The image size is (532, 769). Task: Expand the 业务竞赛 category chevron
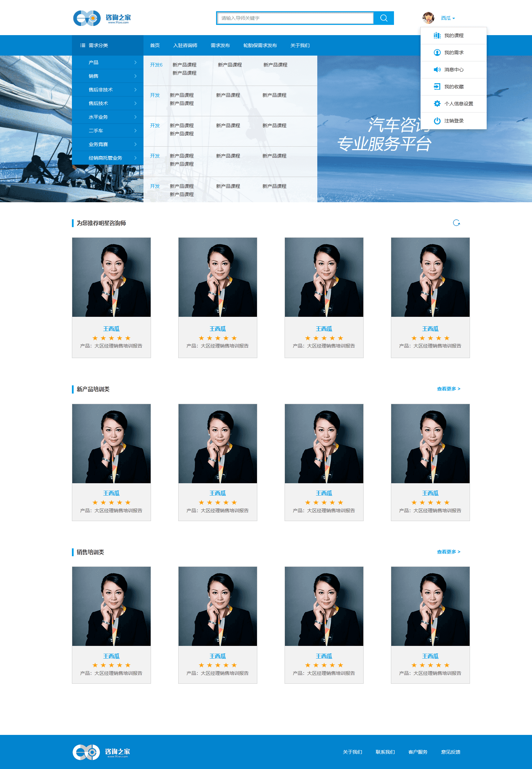click(x=135, y=144)
